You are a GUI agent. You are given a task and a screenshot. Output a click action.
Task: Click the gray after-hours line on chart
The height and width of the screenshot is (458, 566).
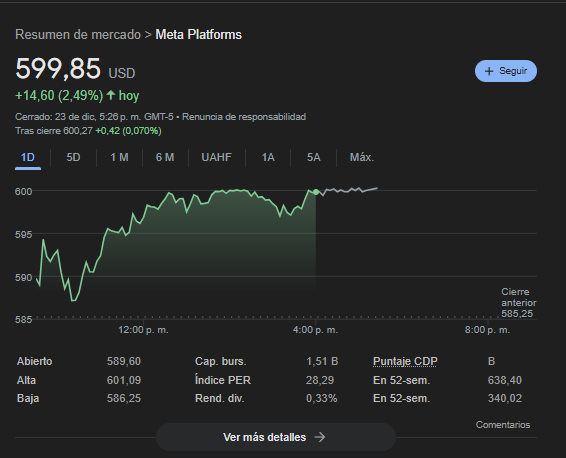coord(348,190)
